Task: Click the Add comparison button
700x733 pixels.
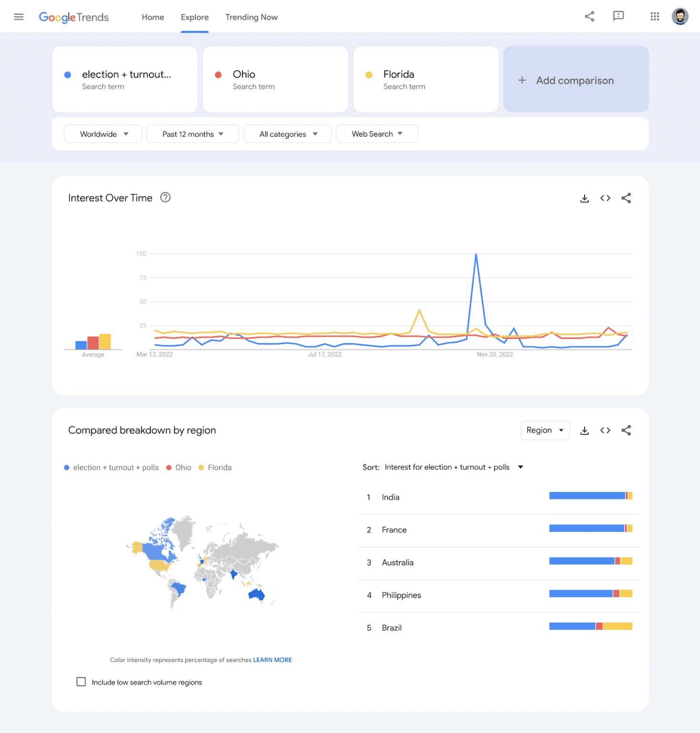Action: point(575,80)
